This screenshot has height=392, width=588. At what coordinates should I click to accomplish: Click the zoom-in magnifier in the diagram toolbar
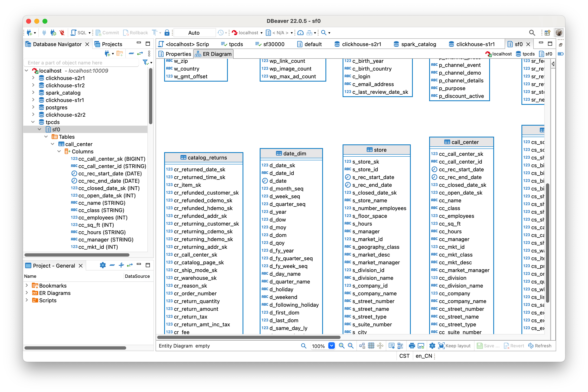pos(342,346)
